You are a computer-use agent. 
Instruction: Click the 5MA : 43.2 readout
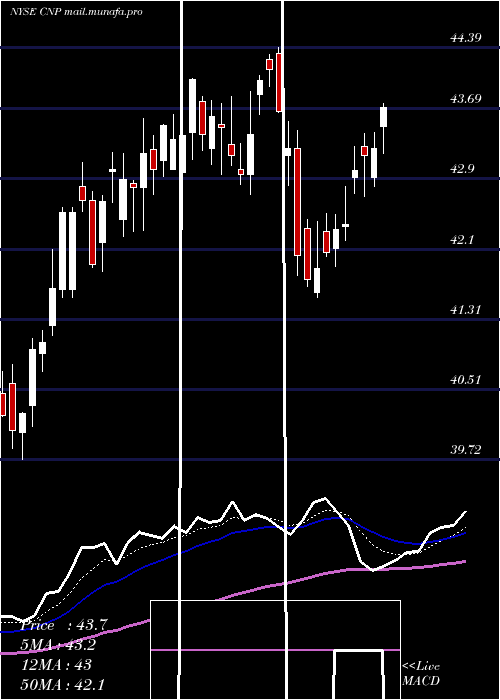59,645
